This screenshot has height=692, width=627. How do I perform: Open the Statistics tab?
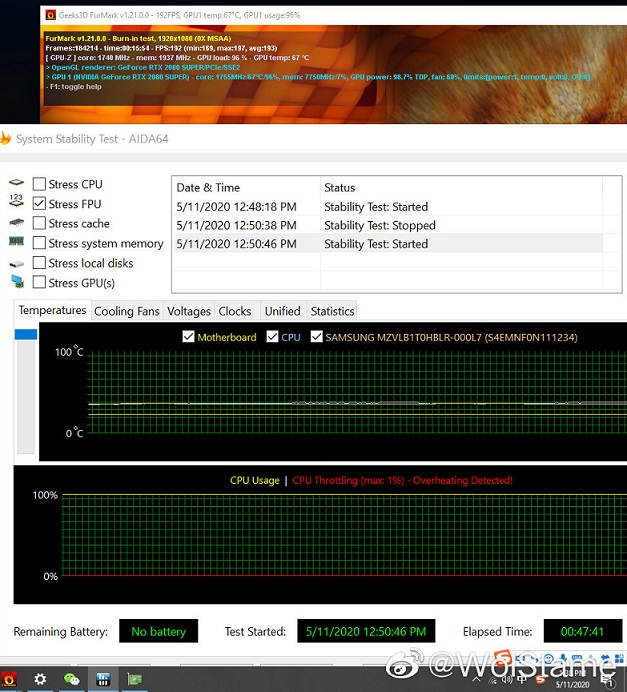332,311
